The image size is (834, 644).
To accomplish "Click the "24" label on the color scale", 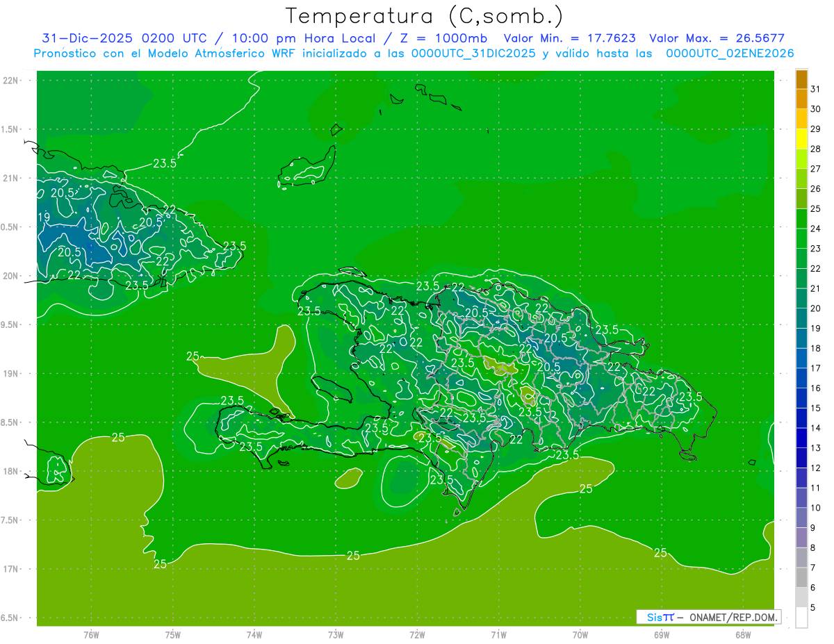I will point(816,229).
